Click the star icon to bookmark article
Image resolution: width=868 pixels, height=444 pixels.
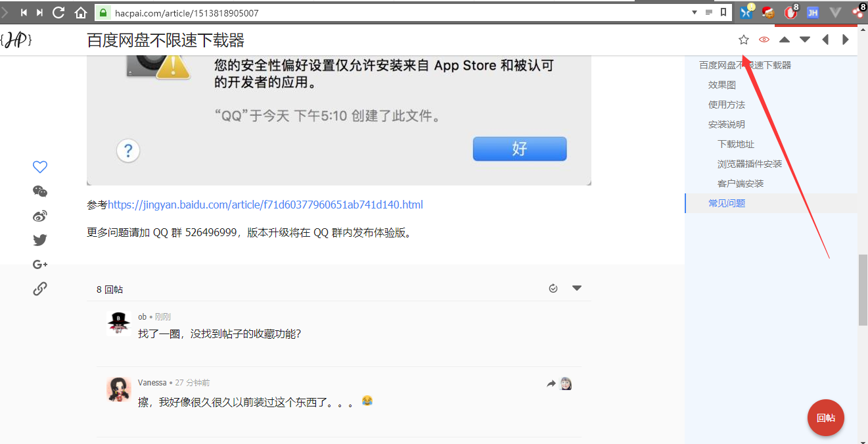[744, 40]
